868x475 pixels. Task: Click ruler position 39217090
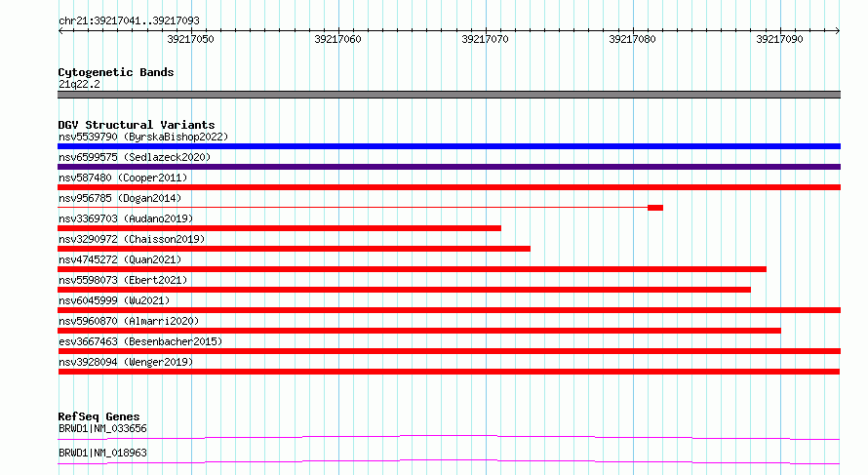click(x=779, y=39)
